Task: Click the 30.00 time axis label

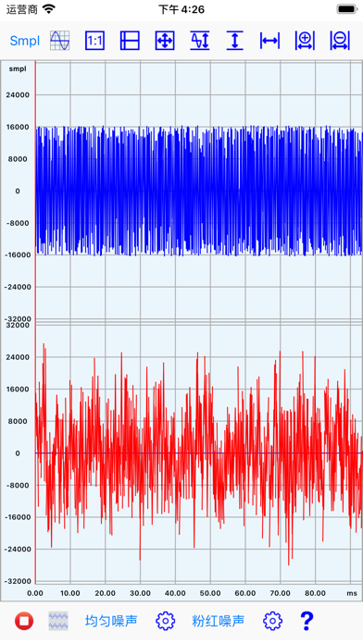Action: [x=140, y=593]
